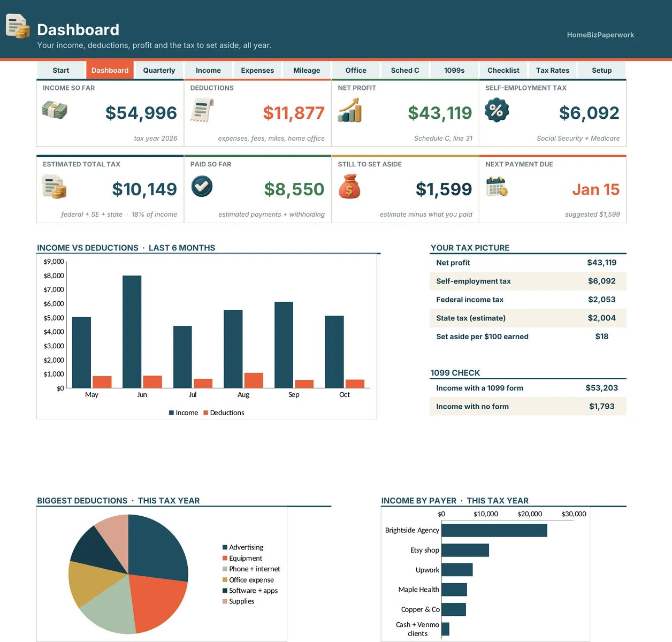
Task: Open the Sched C tab
Action: pos(405,70)
